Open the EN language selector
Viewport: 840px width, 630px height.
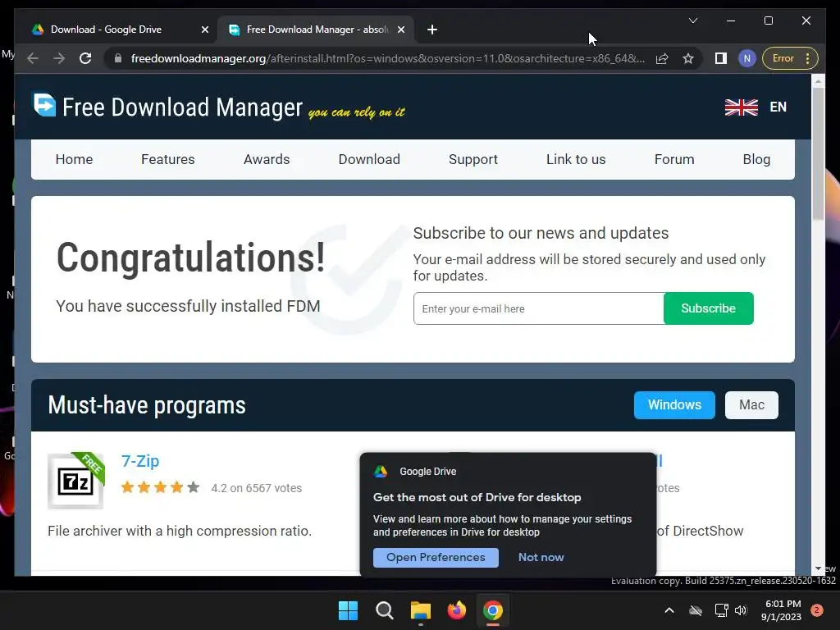tap(778, 107)
